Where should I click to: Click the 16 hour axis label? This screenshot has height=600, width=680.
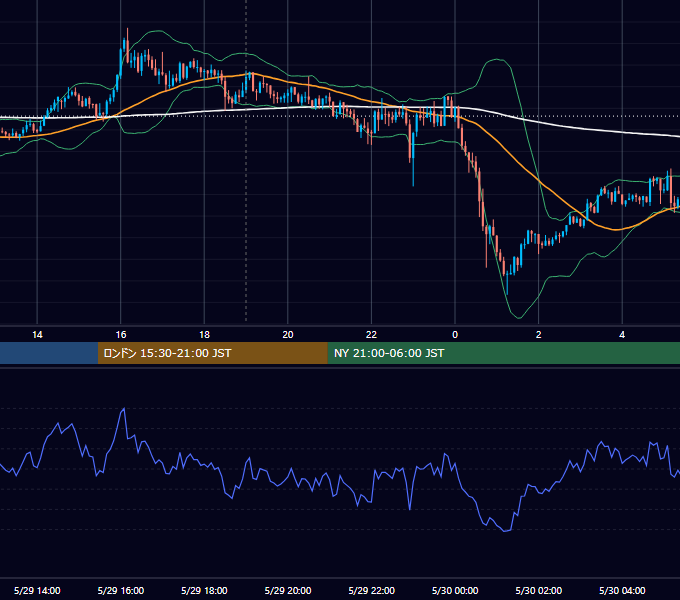coord(121,335)
